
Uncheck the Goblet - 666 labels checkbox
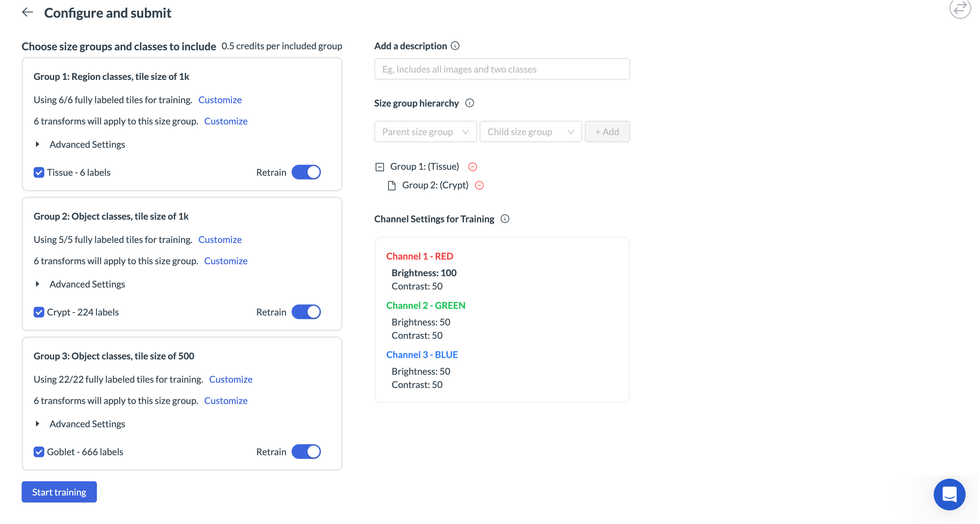pyautogui.click(x=39, y=452)
